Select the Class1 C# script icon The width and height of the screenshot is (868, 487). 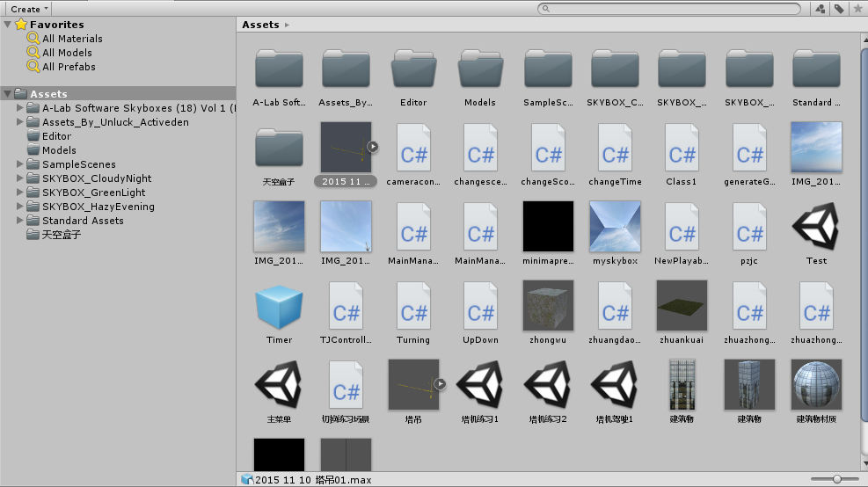point(682,148)
